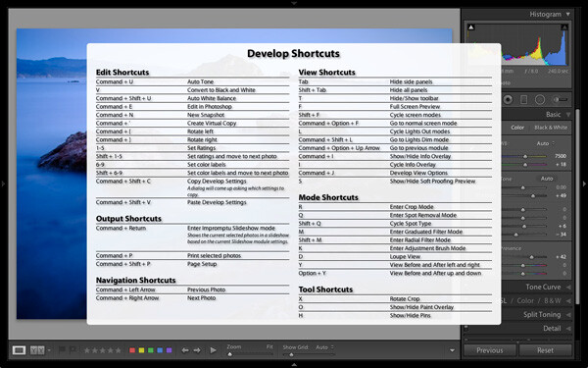Image resolution: width=588 pixels, height=368 pixels.
Task: Select the Fit zoom level
Action: click(269, 347)
